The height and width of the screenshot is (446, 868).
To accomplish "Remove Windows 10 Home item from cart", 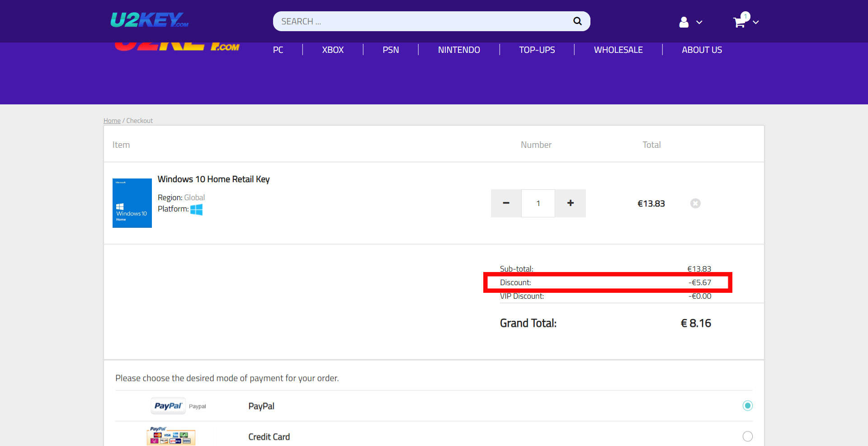I will (695, 203).
